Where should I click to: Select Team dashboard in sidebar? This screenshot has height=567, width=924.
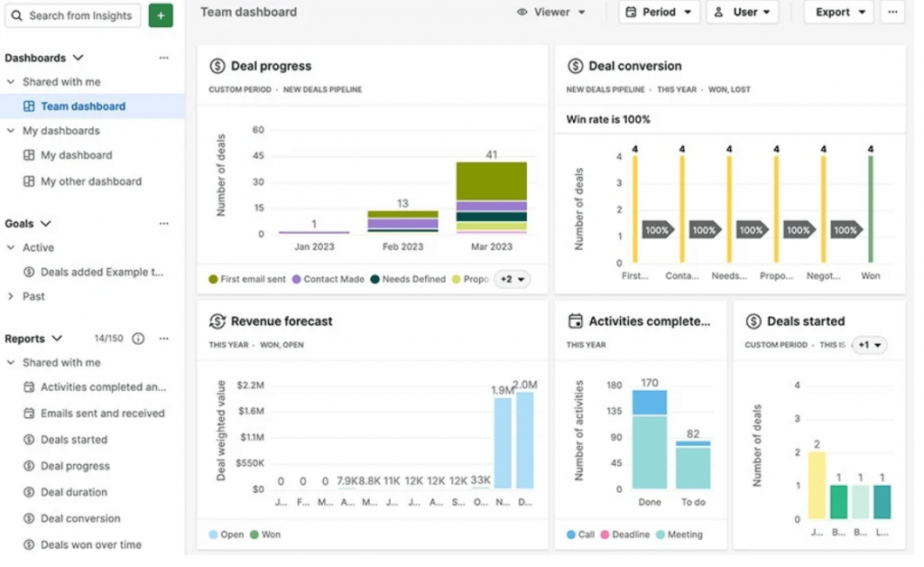pyautogui.click(x=93, y=107)
